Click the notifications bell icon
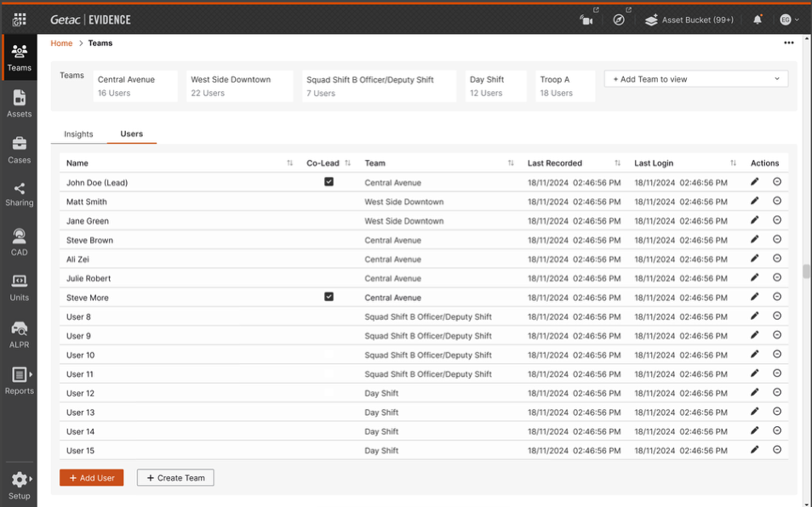812x507 pixels. click(x=758, y=20)
